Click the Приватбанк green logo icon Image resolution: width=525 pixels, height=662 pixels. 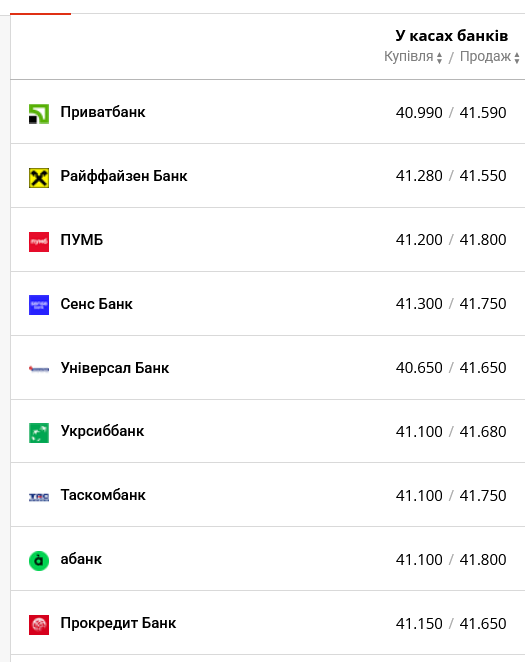click(39, 114)
